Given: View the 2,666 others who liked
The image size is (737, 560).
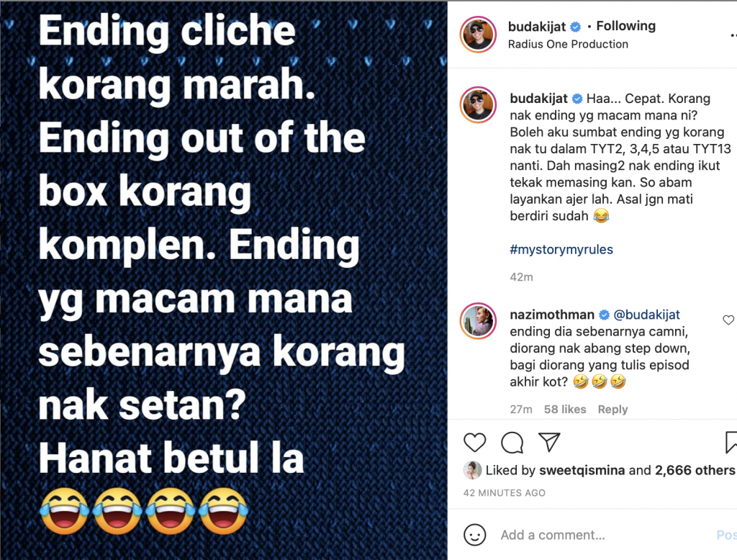Looking at the screenshot, I should point(695,470).
